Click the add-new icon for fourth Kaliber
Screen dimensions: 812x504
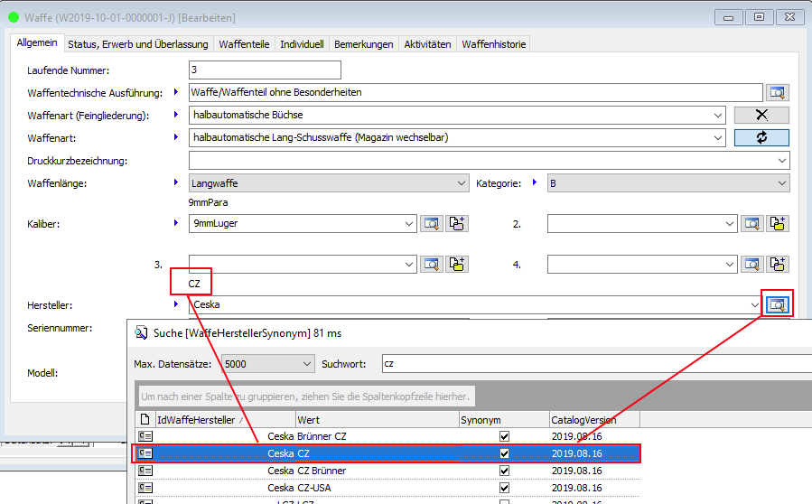click(777, 264)
